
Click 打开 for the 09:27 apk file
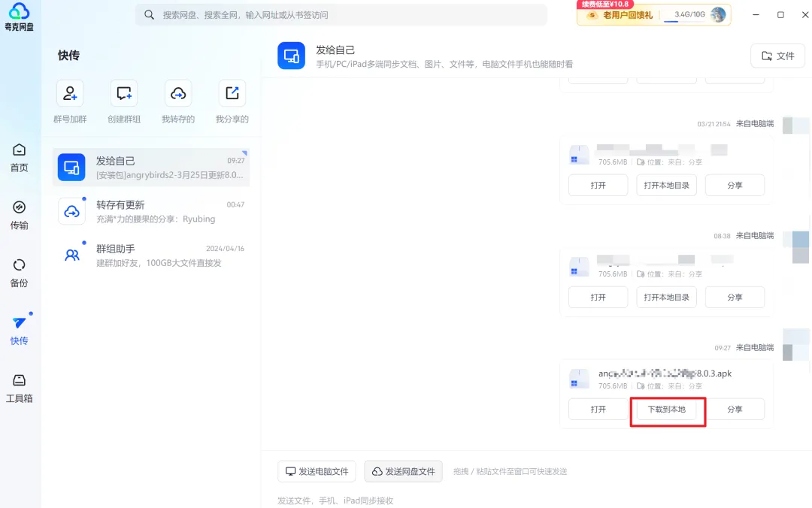(x=598, y=409)
